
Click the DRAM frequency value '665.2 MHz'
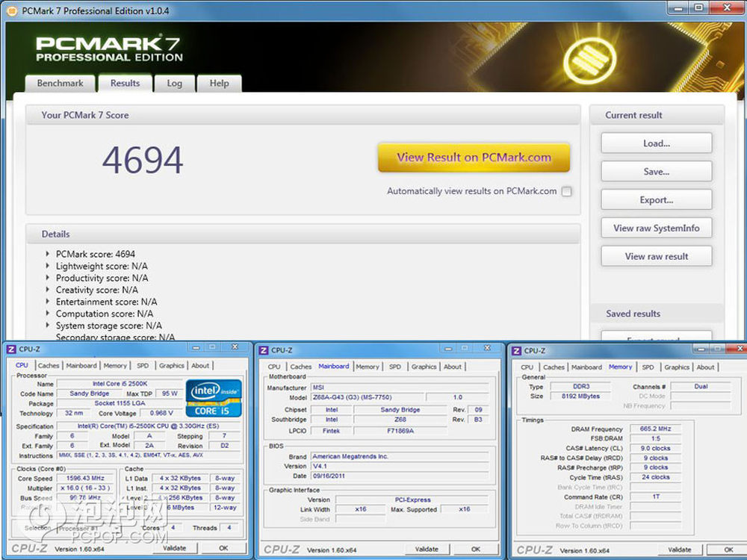[x=656, y=429]
